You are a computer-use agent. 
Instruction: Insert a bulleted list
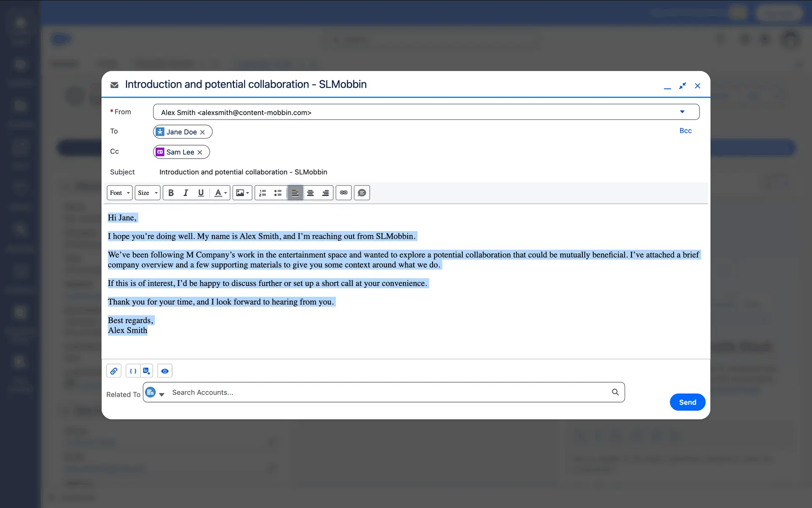pos(278,193)
